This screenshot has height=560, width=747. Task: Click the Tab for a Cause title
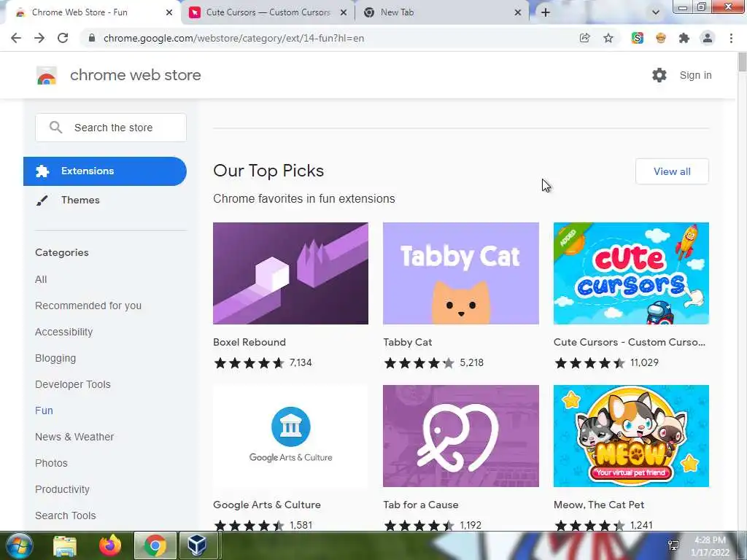point(421,505)
